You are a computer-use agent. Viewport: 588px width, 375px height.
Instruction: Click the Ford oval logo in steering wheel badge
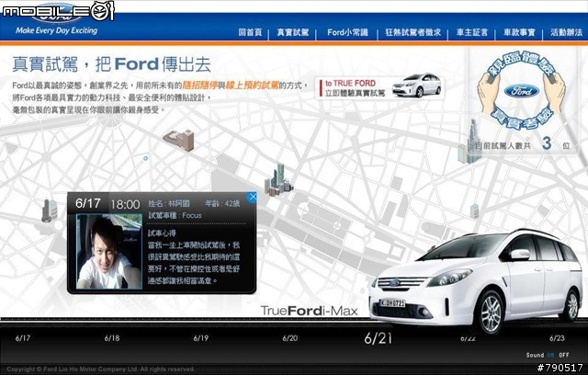point(522,91)
